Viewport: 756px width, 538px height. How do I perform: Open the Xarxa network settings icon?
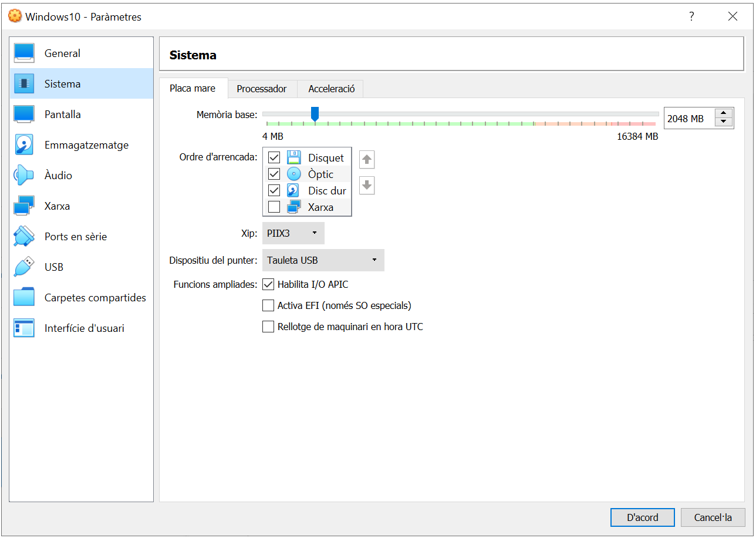point(24,206)
